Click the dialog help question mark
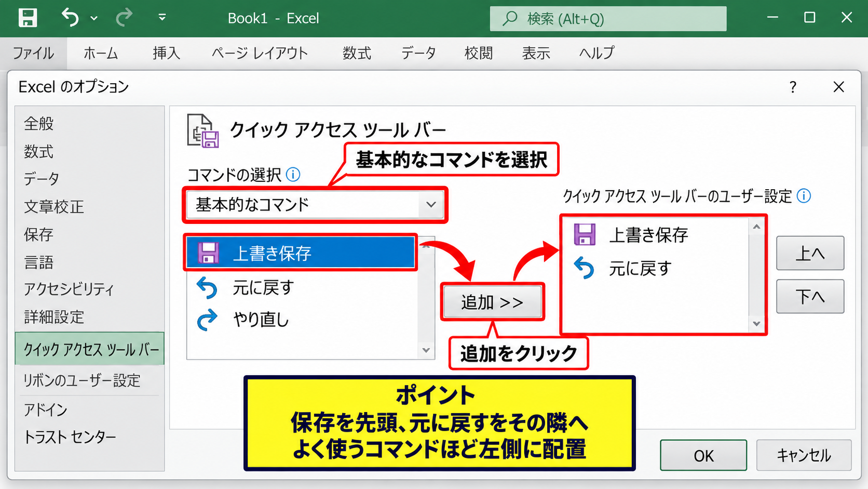Screen dimensions: 868x489 [x=793, y=87]
